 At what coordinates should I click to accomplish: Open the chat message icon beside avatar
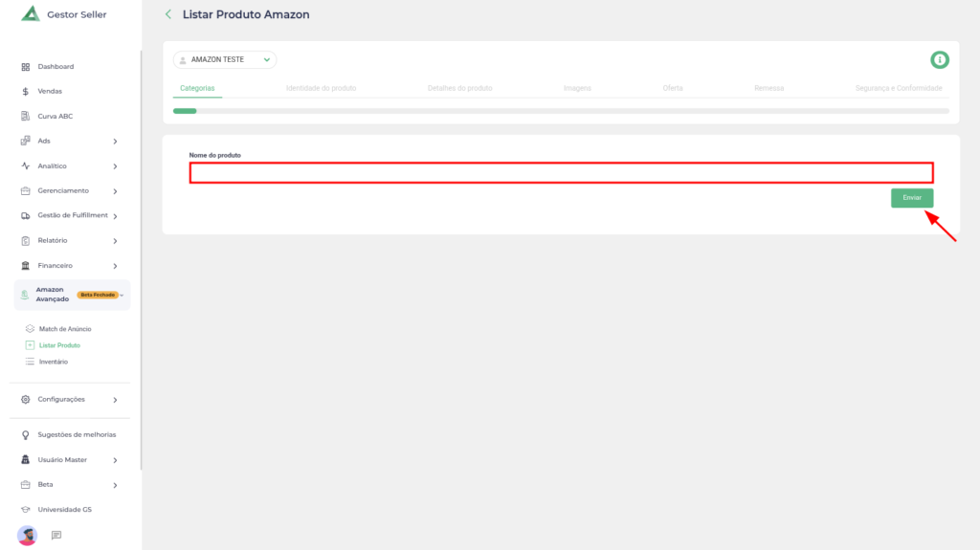pos(56,535)
